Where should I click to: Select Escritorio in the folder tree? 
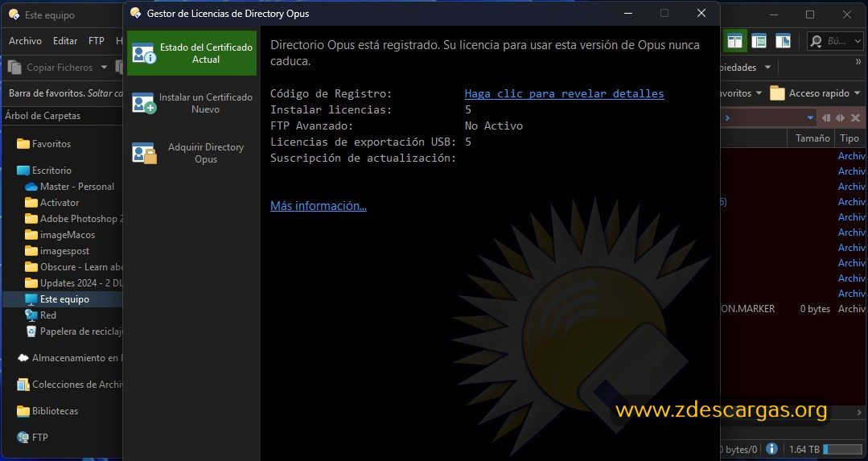[x=51, y=171]
